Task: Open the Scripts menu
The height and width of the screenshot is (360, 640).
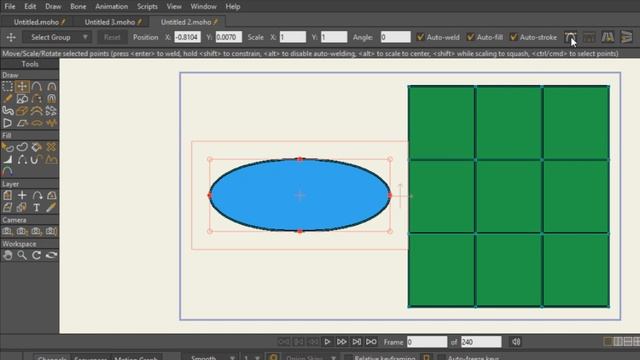Action: coord(147,7)
